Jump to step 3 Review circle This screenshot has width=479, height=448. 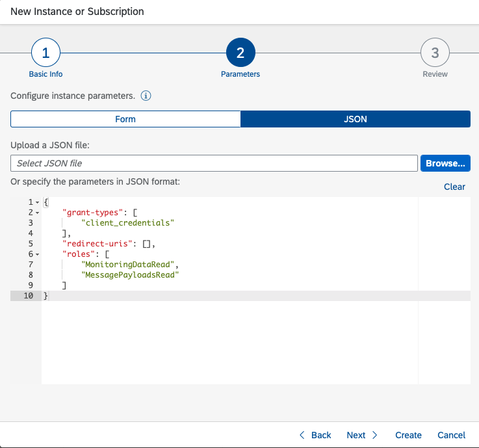435,53
